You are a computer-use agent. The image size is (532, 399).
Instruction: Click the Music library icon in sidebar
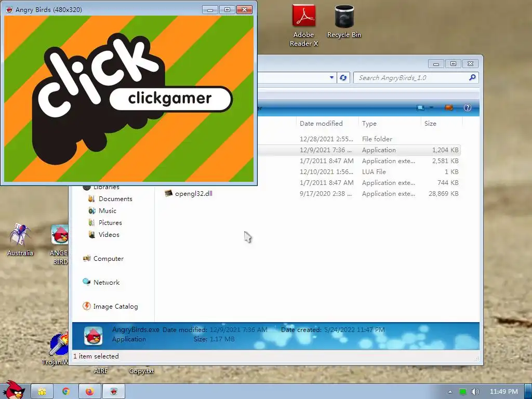tap(91, 211)
